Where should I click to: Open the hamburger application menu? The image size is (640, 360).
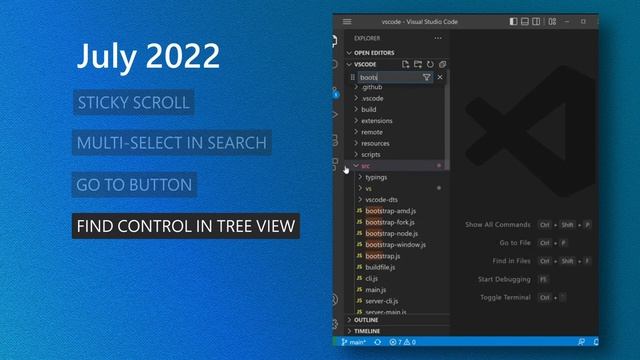[347, 22]
